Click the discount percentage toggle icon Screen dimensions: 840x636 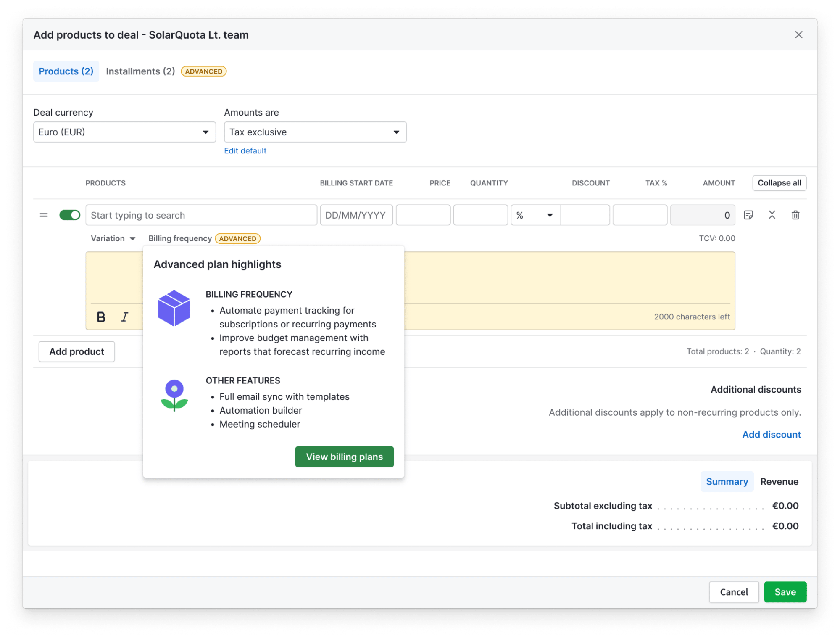pyautogui.click(x=534, y=214)
